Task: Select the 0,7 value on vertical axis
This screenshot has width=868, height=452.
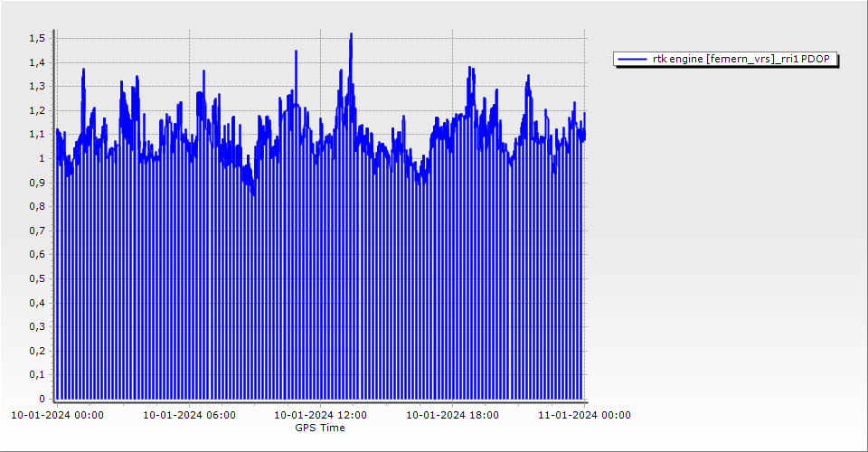Action: click(36, 231)
